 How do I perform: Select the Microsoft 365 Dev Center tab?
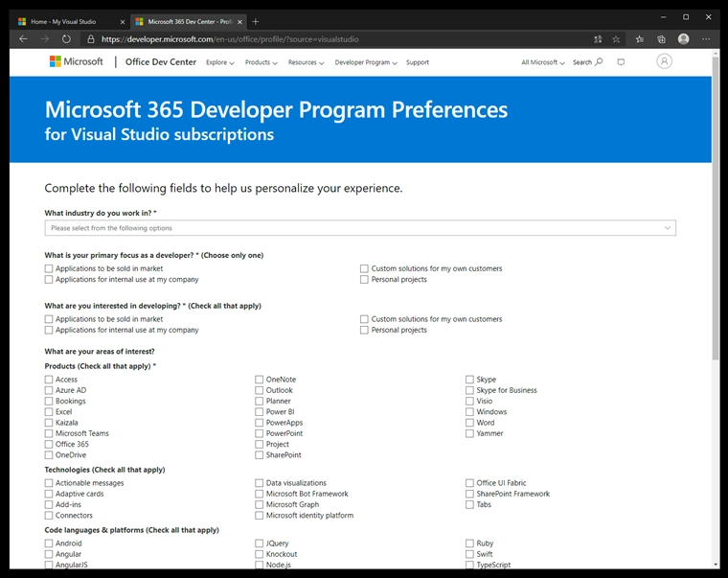tap(188, 22)
